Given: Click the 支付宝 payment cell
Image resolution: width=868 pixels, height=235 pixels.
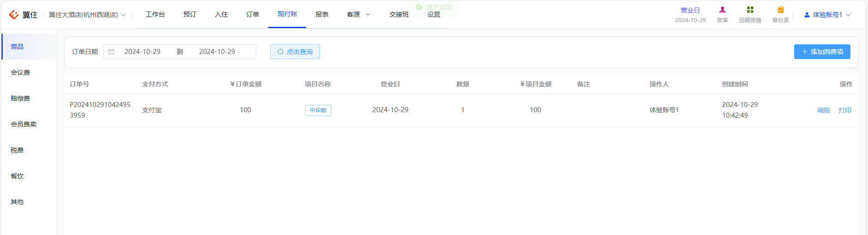Looking at the screenshot, I should (x=152, y=110).
